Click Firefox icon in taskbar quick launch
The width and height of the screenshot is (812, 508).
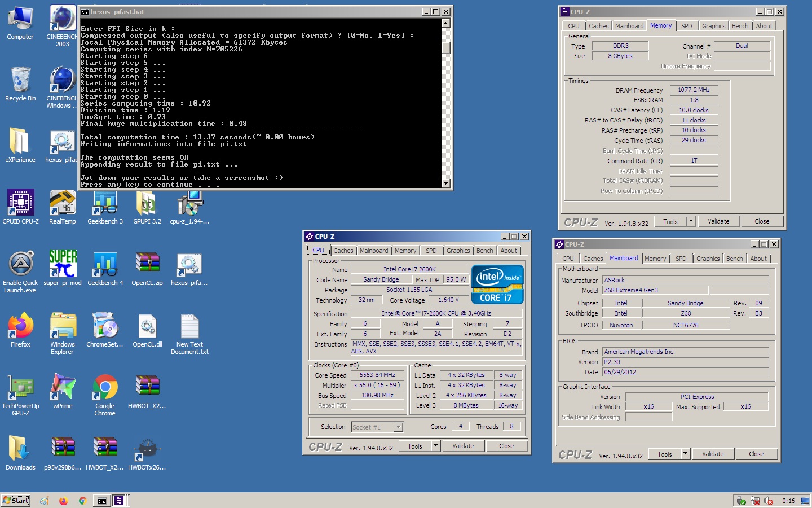(x=63, y=501)
